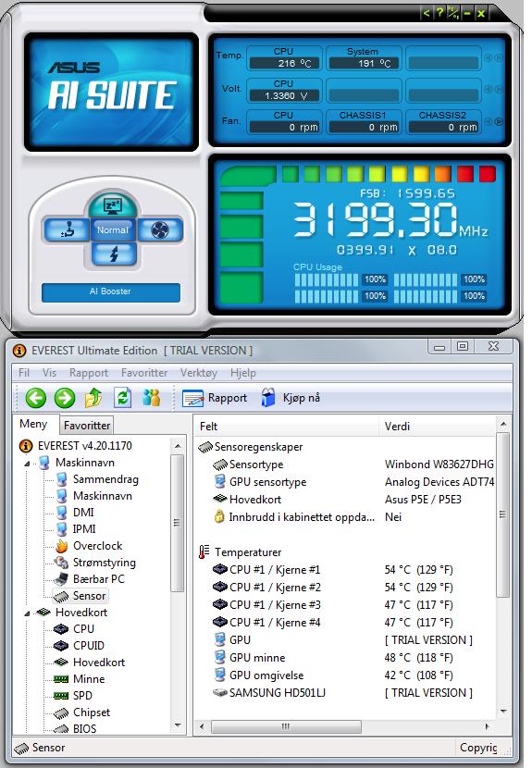Click the CPU voltage 1.3360 V readout

click(x=284, y=96)
